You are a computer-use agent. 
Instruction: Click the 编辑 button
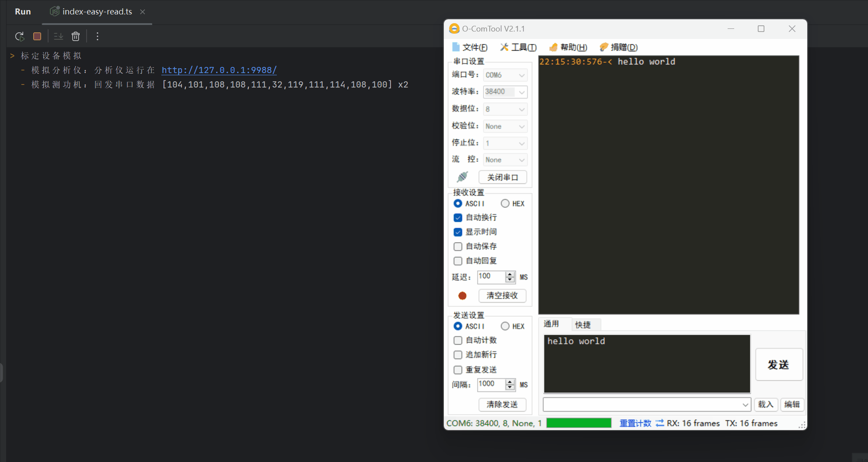(x=792, y=405)
